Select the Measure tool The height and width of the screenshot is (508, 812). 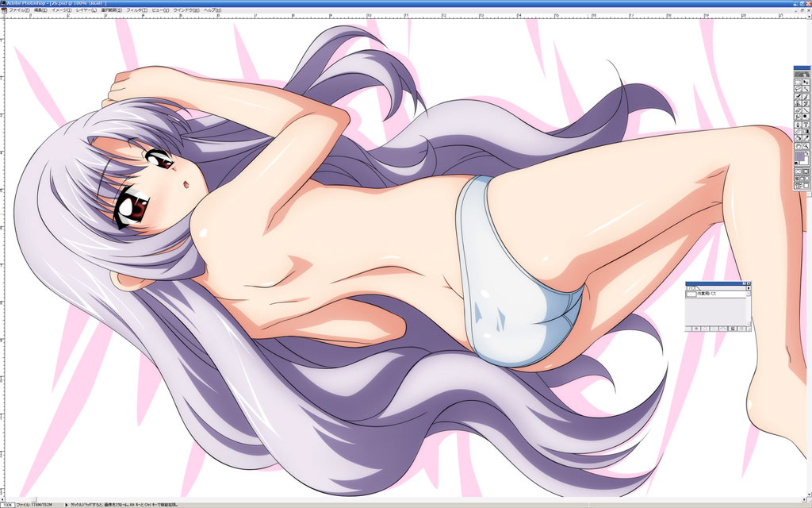pyautogui.click(x=798, y=131)
